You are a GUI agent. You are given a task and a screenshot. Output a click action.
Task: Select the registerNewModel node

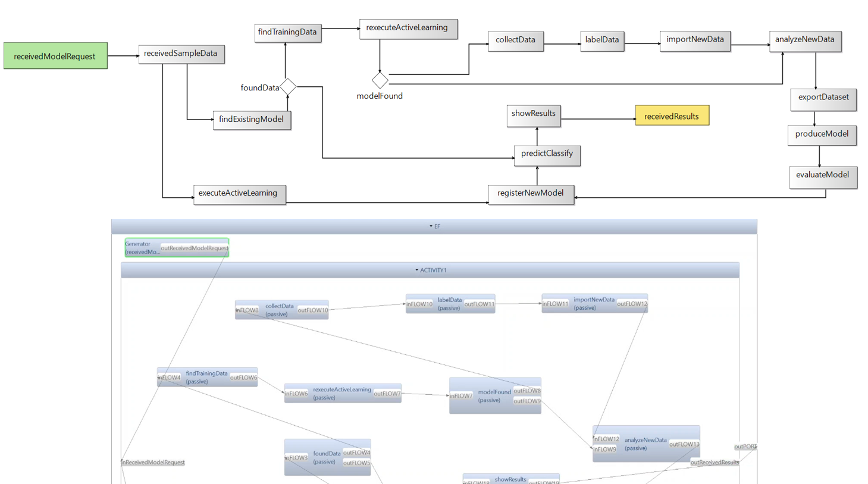[530, 193]
